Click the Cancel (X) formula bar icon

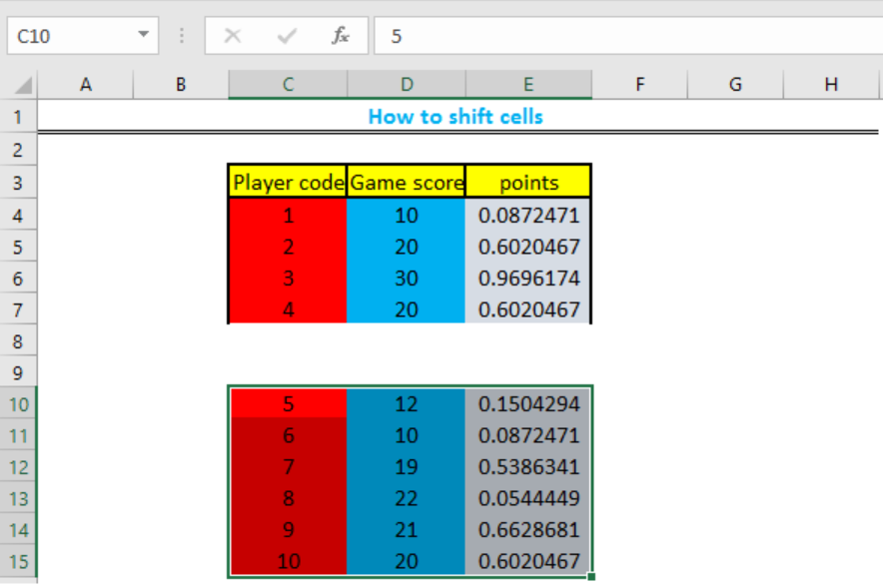(232, 36)
